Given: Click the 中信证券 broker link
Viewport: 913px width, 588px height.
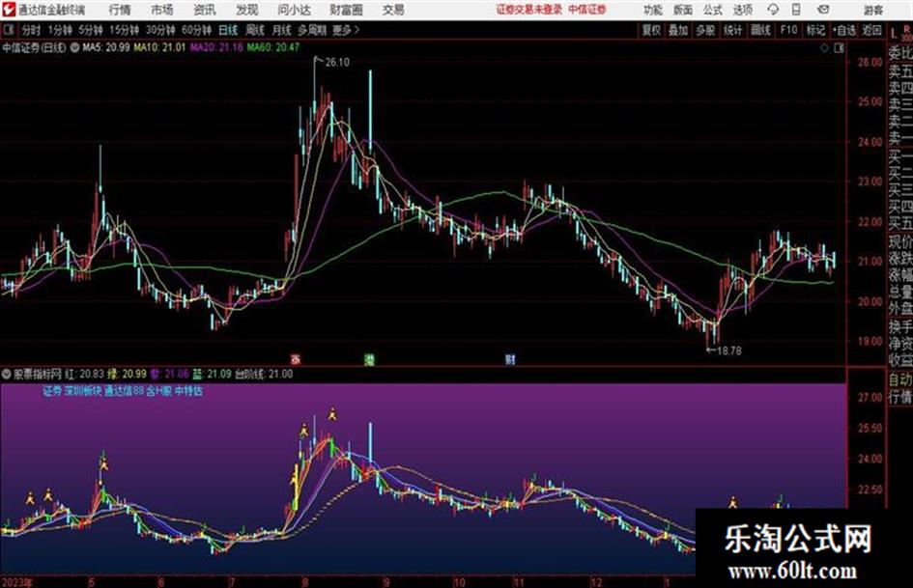Looking at the screenshot, I should pos(587,10).
